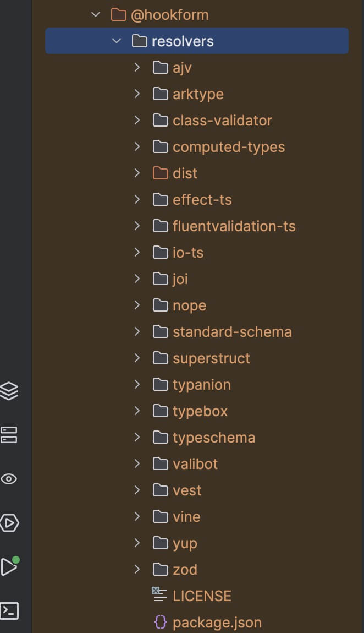
Task: Click the package.json curly braces file icon
Action: (x=160, y=623)
